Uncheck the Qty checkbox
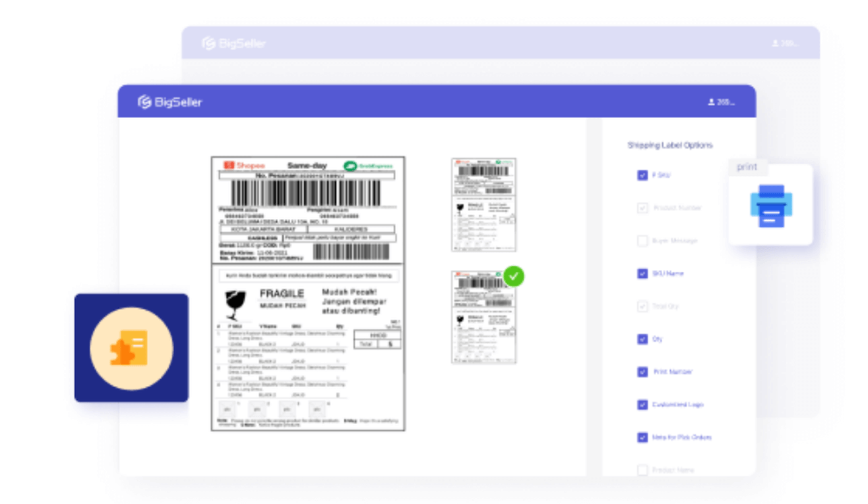The width and height of the screenshot is (868, 504). (x=642, y=339)
